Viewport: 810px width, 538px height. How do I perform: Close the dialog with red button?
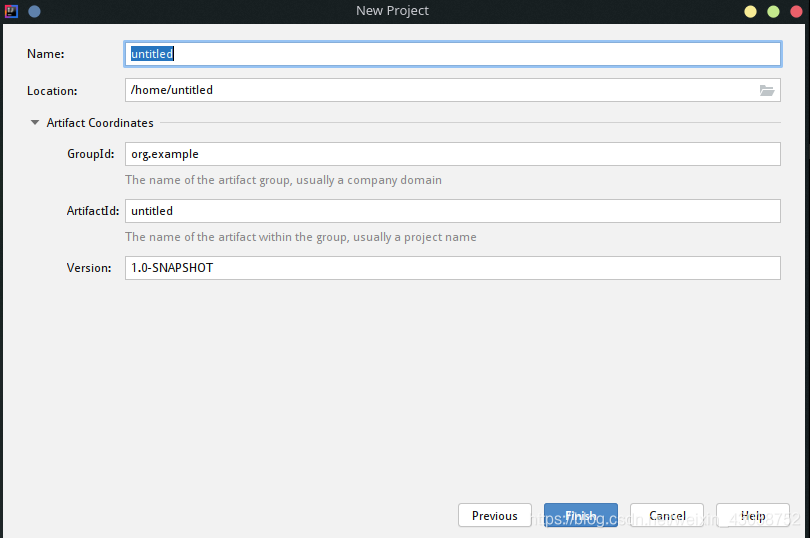pos(796,11)
